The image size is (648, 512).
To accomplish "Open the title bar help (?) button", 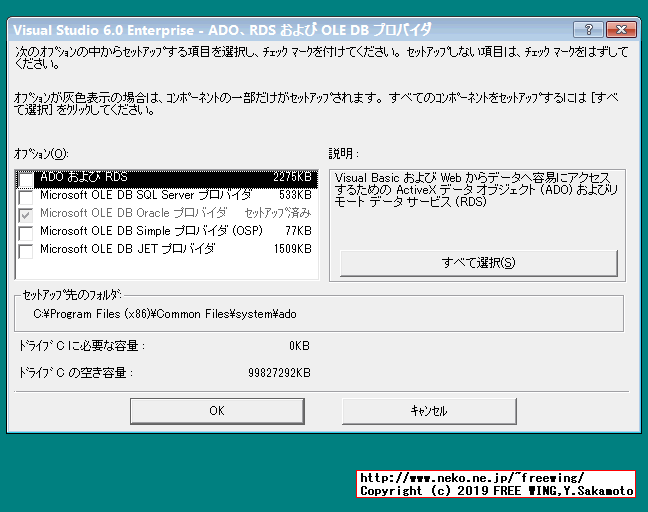I will [588, 29].
